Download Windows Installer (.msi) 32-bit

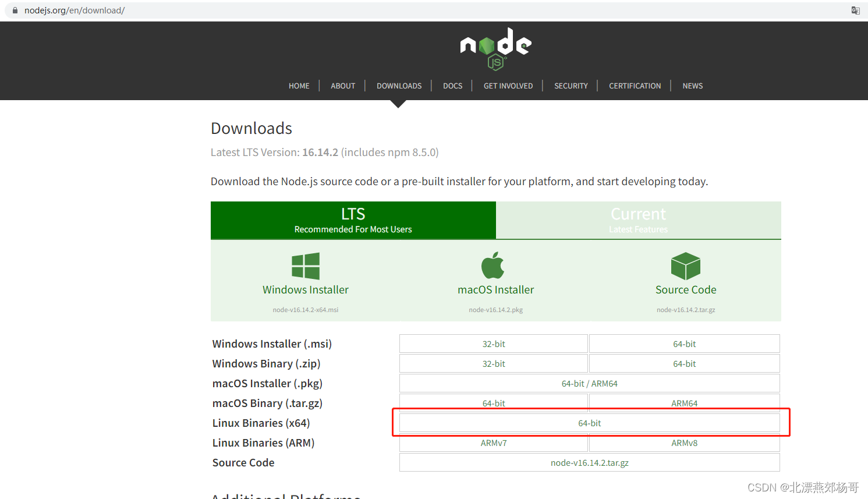[x=494, y=344]
